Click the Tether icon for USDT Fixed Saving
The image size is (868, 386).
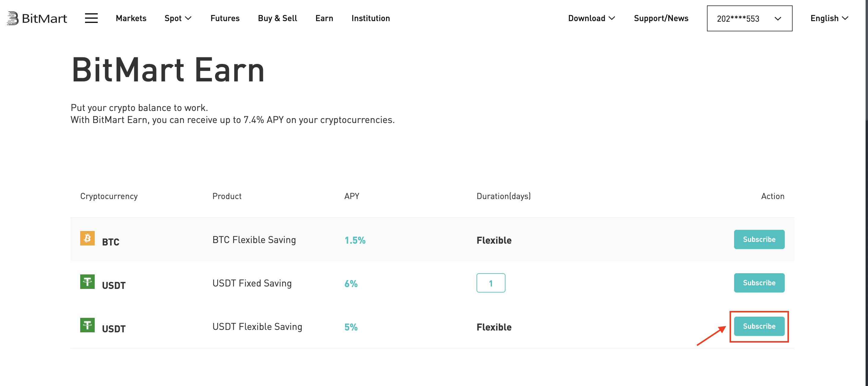(x=87, y=282)
